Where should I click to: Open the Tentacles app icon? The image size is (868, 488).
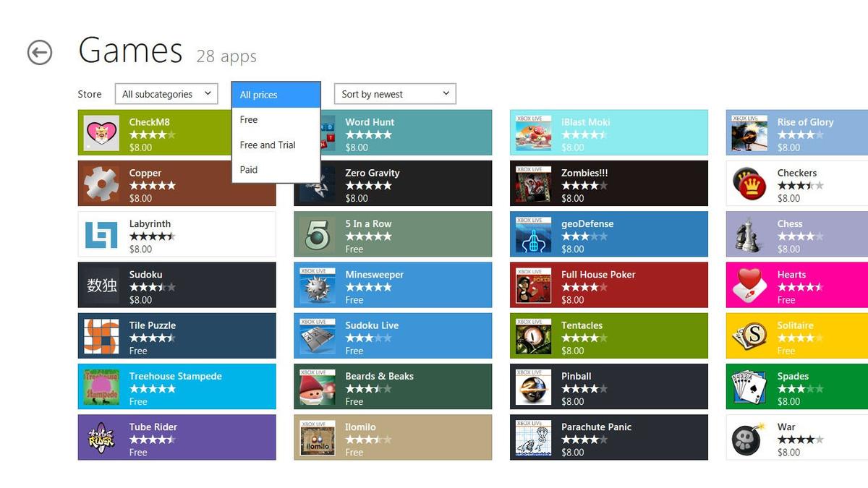click(534, 335)
